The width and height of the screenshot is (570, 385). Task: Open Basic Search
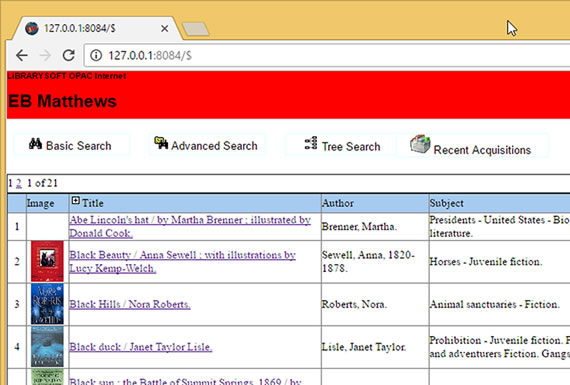72,145
